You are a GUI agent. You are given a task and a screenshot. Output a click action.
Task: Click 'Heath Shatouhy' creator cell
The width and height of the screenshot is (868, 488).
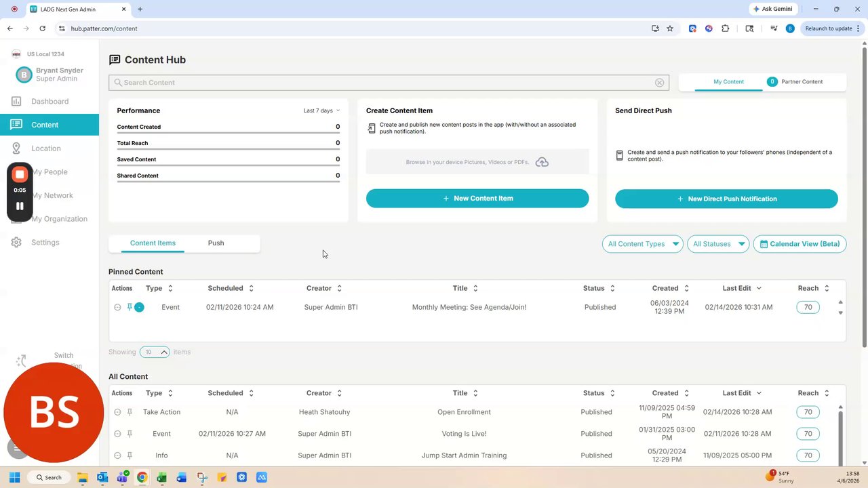[x=324, y=412]
